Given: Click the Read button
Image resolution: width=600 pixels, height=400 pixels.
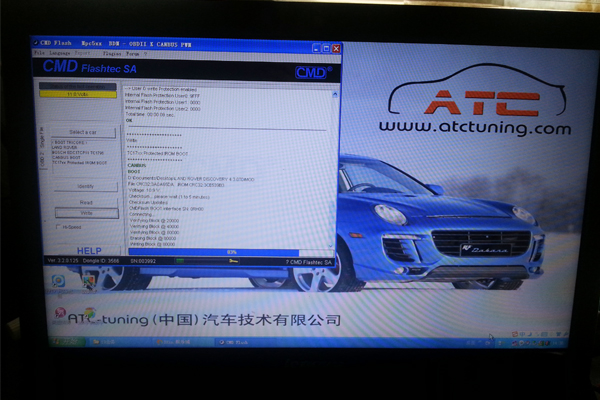Looking at the screenshot, I should pos(86,202).
